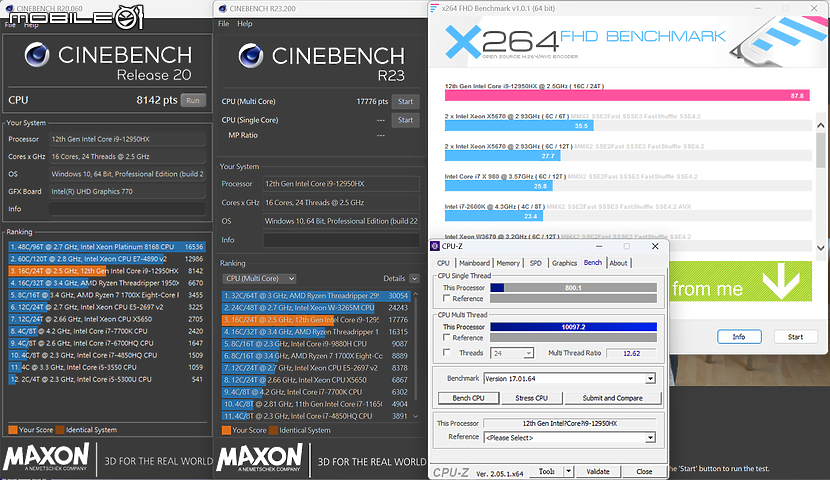Click Run button in Cinebench R20
This screenshot has height=480, width=830.
[x=193, y=101]
